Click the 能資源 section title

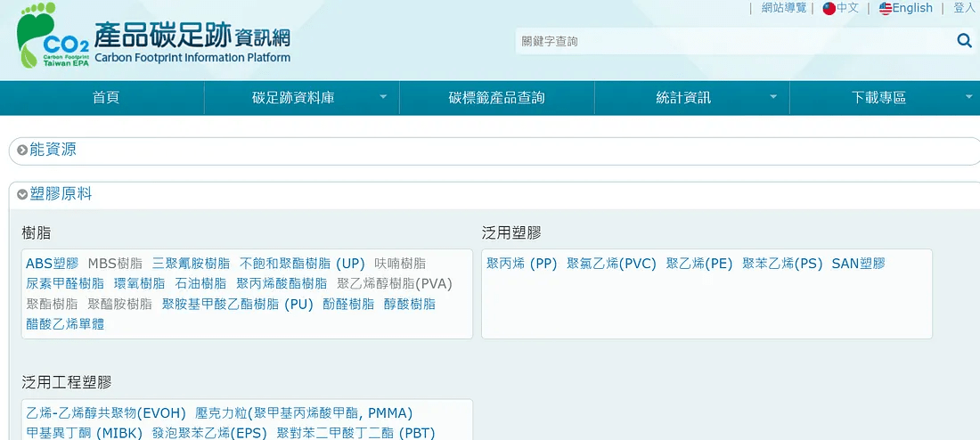point(53,150)
